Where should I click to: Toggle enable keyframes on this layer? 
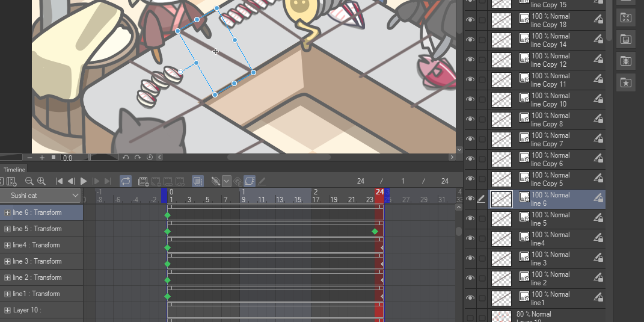(250, 181)
